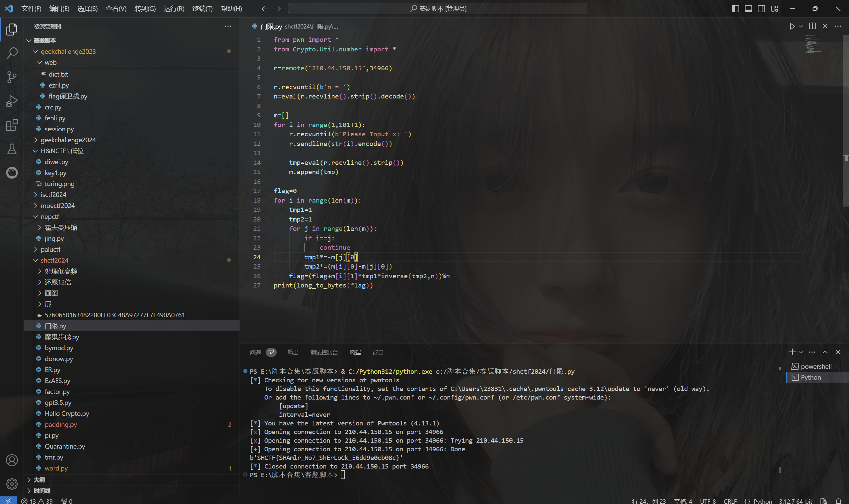
Task: Switch to the 输出 output tab
Action: [x=293, y=352]
